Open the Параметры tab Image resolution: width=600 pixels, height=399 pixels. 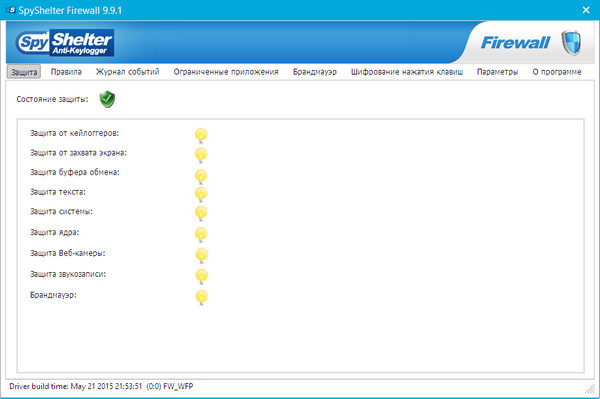click(x=497, y=72)
